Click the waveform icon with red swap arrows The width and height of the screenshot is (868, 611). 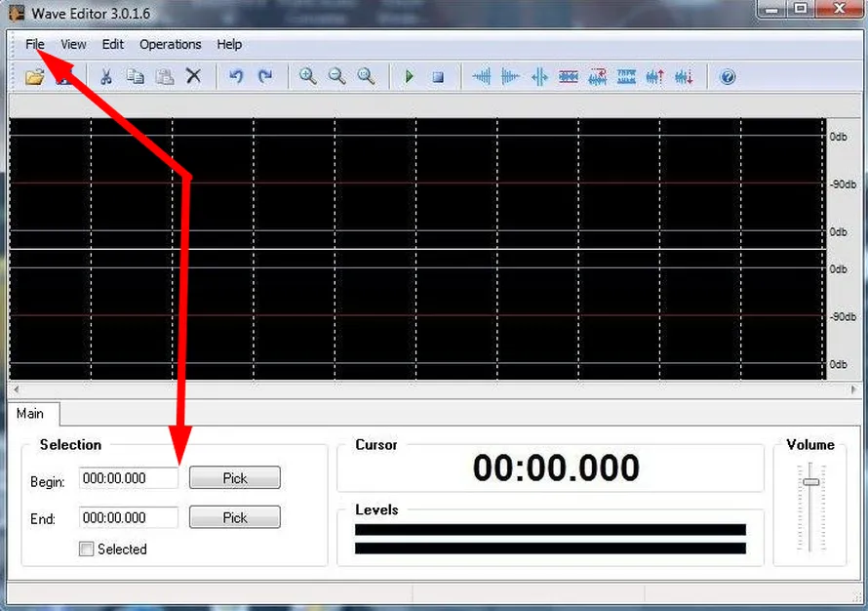pos(597,76)
